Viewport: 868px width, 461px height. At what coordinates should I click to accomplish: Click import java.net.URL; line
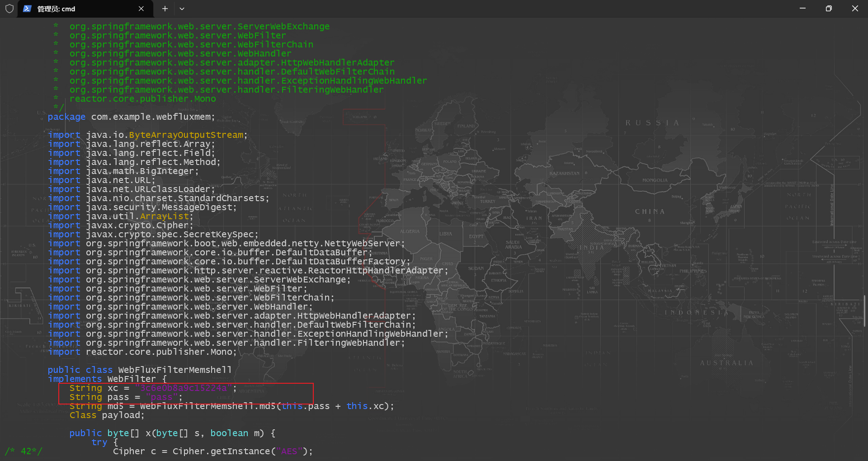[102, 180]
